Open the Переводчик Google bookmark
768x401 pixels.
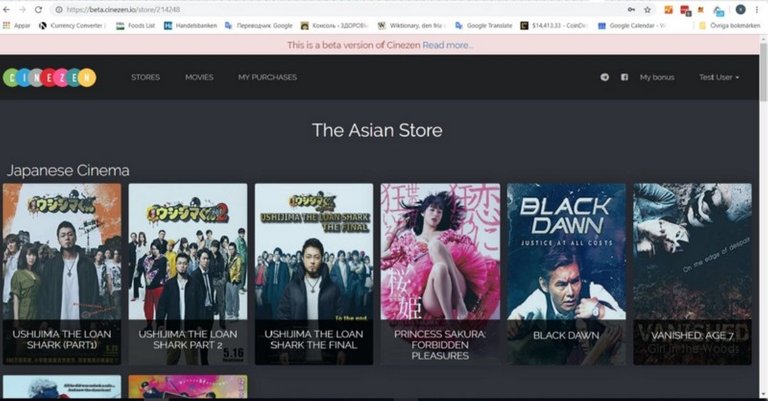(259, 25)
